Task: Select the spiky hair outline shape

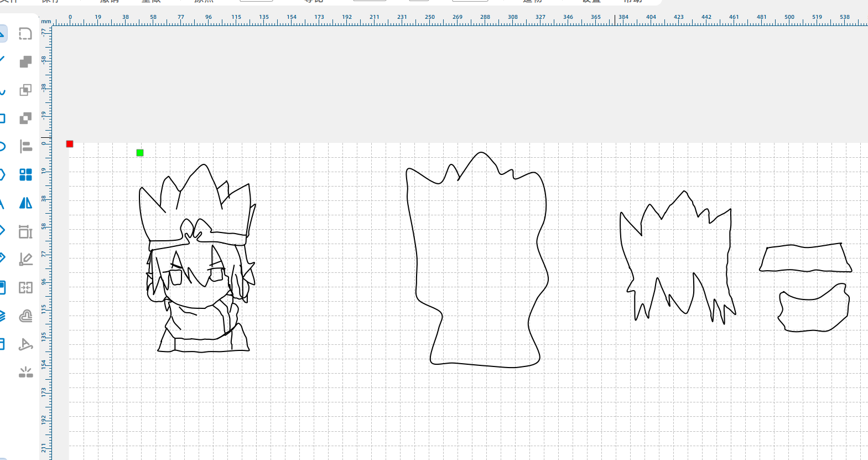Action: point(678,257)
